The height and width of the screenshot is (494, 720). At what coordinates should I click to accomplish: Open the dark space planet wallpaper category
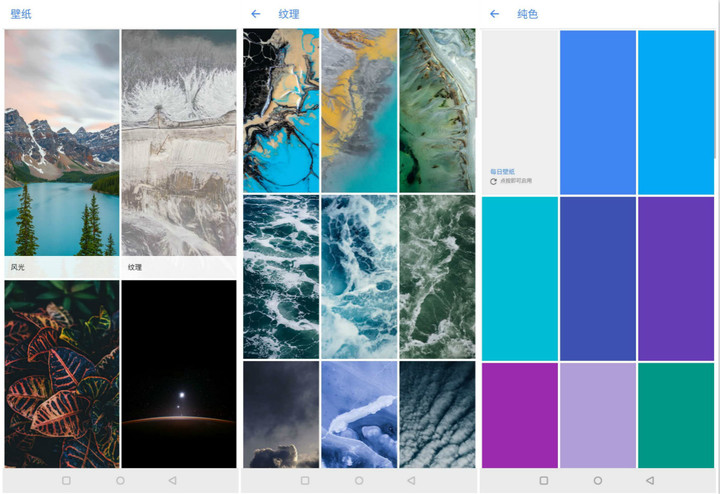click(179, 373)
